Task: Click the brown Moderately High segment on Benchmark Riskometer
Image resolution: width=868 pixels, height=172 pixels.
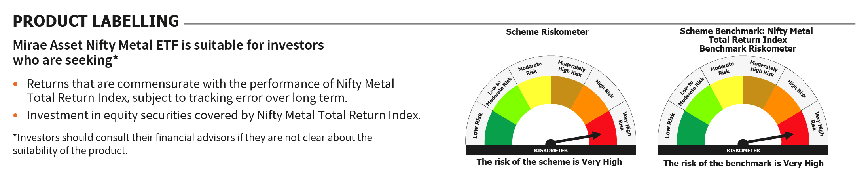Action: [x=757, y=91]
